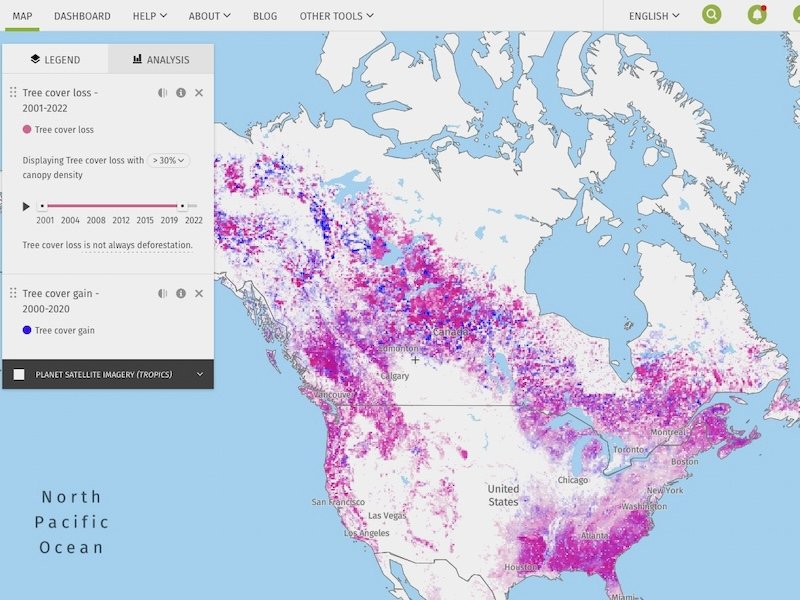Show info for Tree cover loss layer
Viewport: 800px width, 600px height.
[181, 93]
